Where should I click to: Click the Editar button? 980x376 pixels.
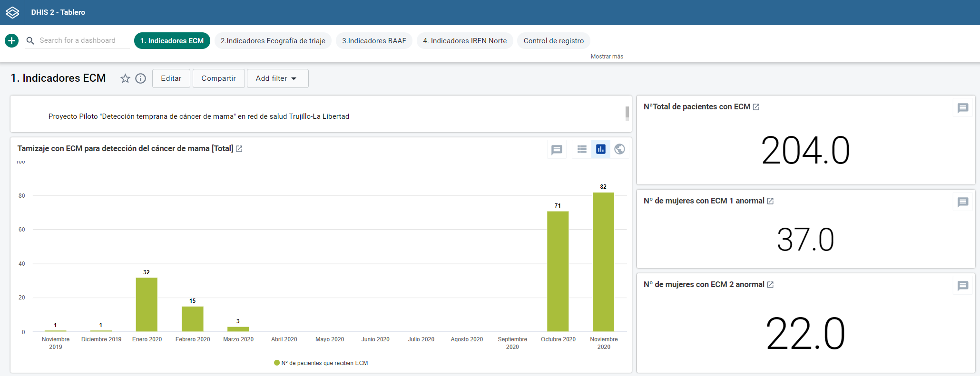171,78
